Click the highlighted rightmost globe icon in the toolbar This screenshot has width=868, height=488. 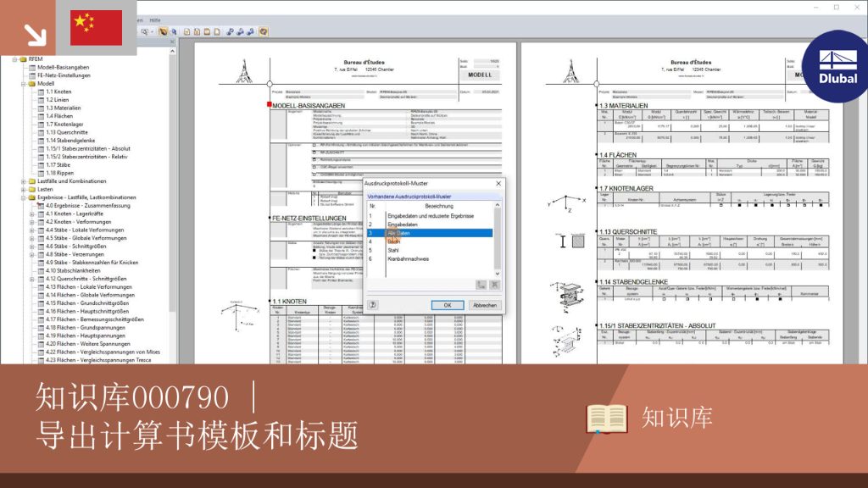(264, 32)
